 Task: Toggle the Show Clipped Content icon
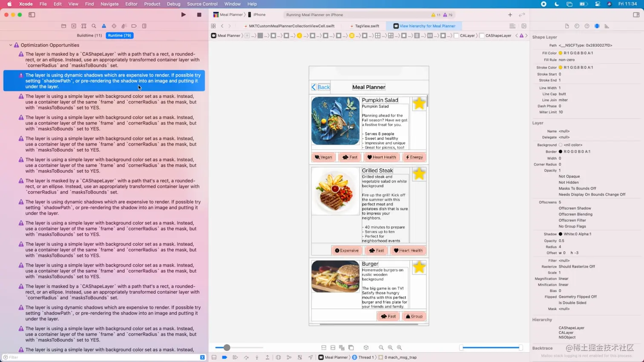tap(324, 348)
